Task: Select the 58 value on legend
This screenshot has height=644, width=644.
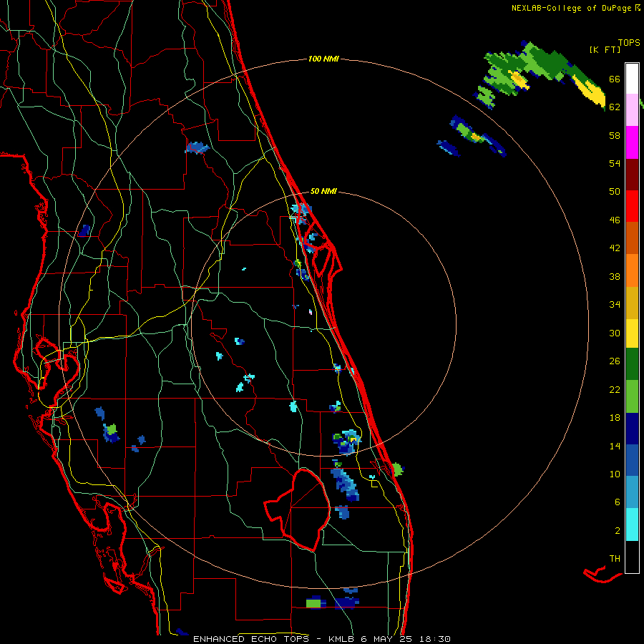Action: [615, 135]
